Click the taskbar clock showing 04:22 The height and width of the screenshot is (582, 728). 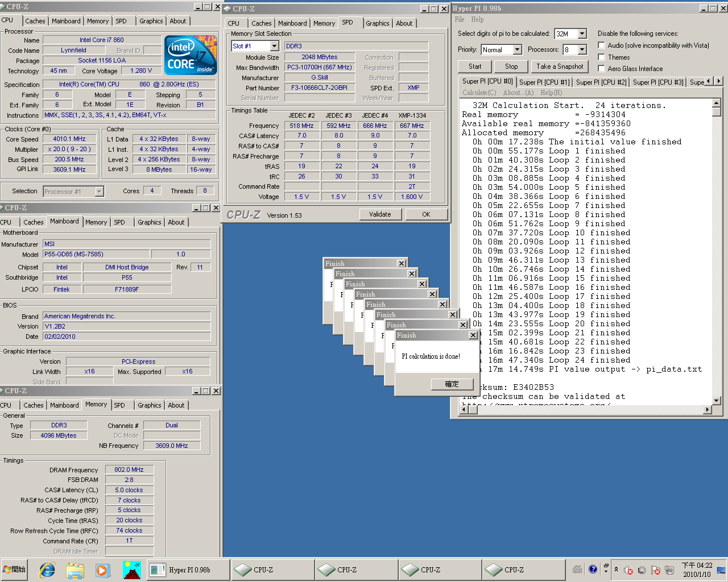[x=697, y=570]
